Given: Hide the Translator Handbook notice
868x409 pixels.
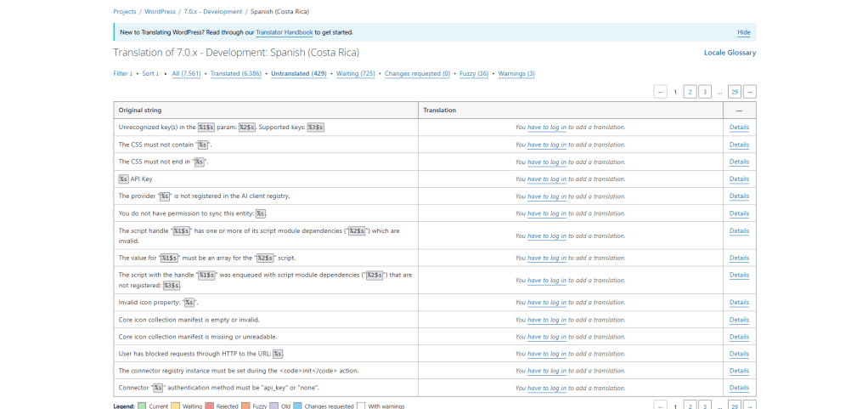Looking at the screenshot, I should click(x=743, y=32).
